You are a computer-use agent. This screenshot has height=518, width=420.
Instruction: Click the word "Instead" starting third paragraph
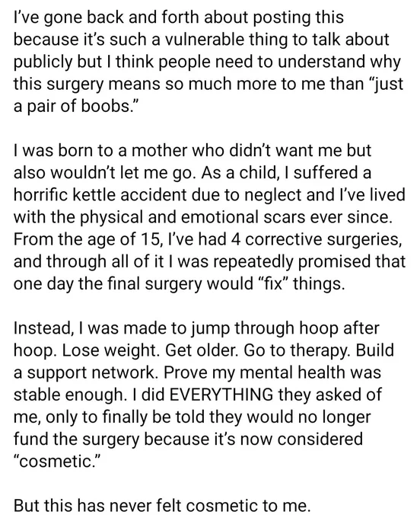[43, 328]
